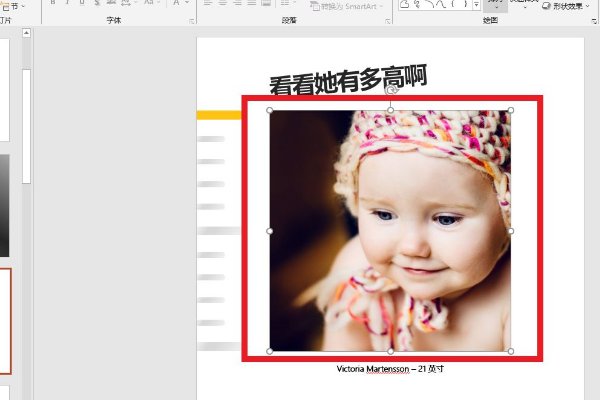Expand the shapes gallery more arrow
The width and height of the screenshot is (600, 400).
[x=476, y=5]
